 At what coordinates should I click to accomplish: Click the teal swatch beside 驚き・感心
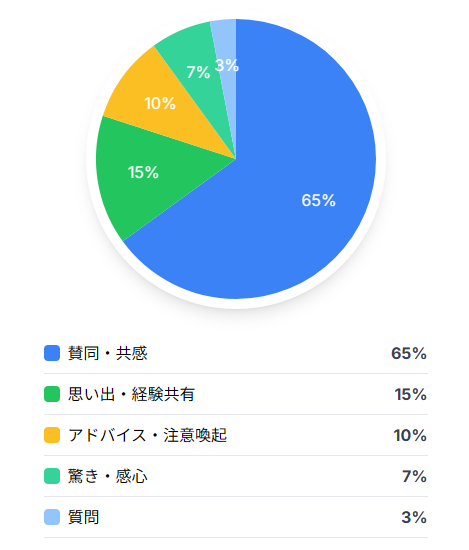(x=52, y=476)
